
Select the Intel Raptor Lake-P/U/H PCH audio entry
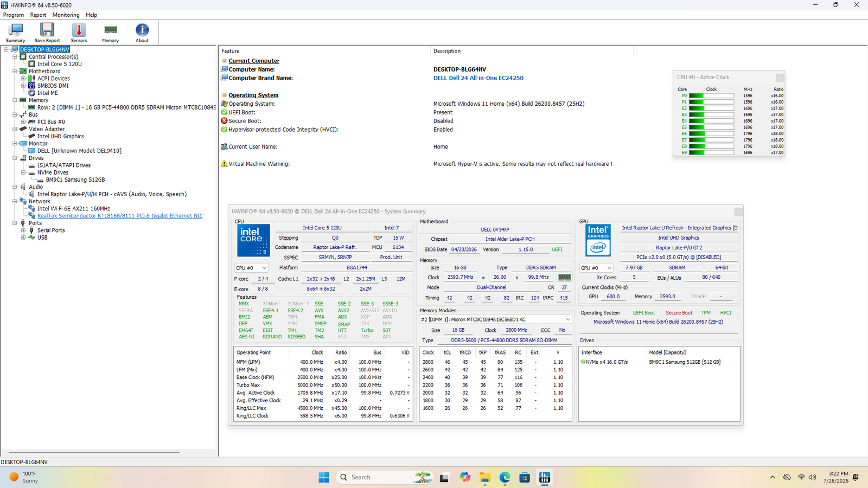[x=112, y=194]
